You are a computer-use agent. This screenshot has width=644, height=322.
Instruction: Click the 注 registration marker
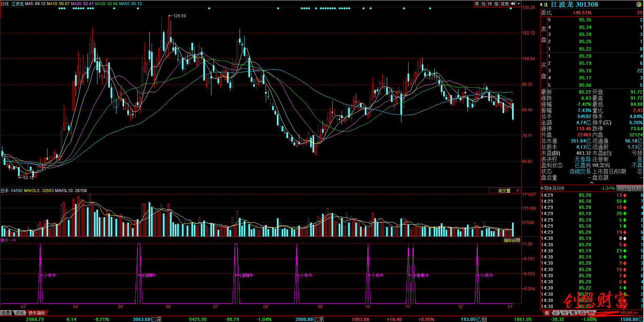[546, 5]
